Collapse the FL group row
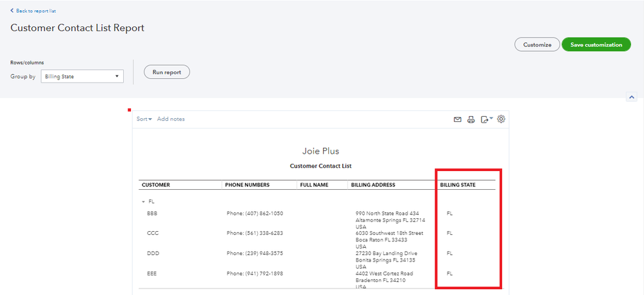The width and height of the screenshot is (644, 295). pyautogui.click(x=143, y=202)
